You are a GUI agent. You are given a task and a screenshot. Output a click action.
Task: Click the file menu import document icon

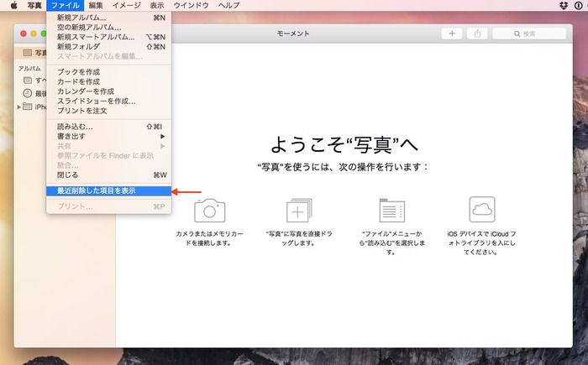click(392, 211)
